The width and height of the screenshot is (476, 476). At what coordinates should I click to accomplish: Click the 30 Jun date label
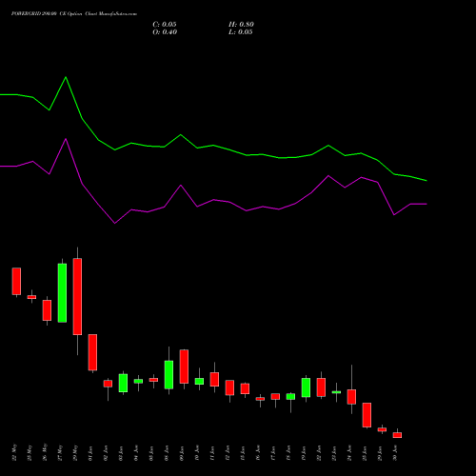(x=395, y=453)
